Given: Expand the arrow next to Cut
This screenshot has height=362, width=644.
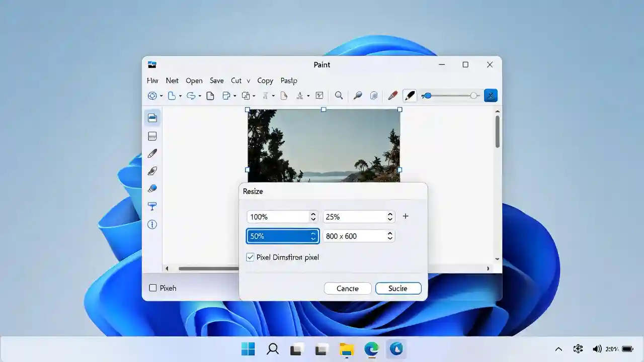Looking at the screenshot, I should (248, 80).
